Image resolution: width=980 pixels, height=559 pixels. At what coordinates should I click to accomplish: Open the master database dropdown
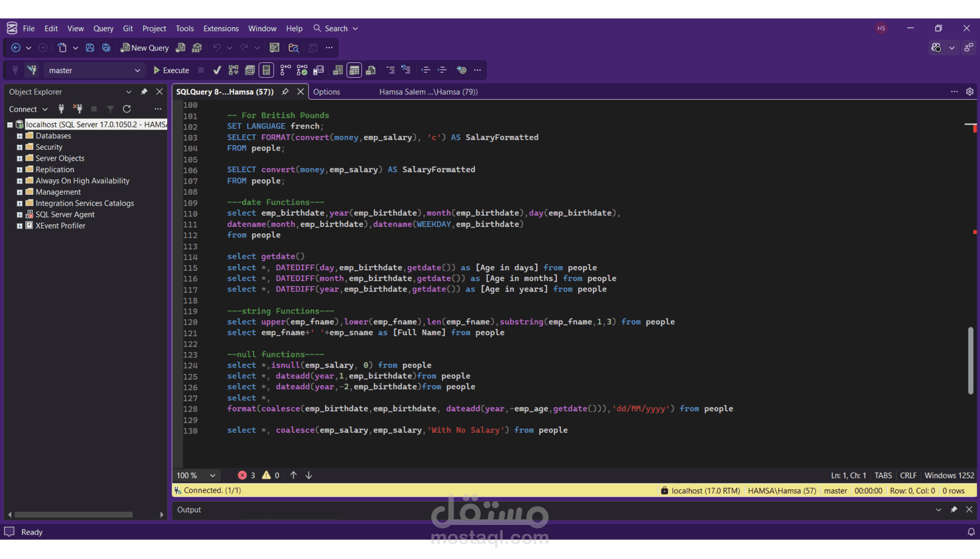click(93, 70)
